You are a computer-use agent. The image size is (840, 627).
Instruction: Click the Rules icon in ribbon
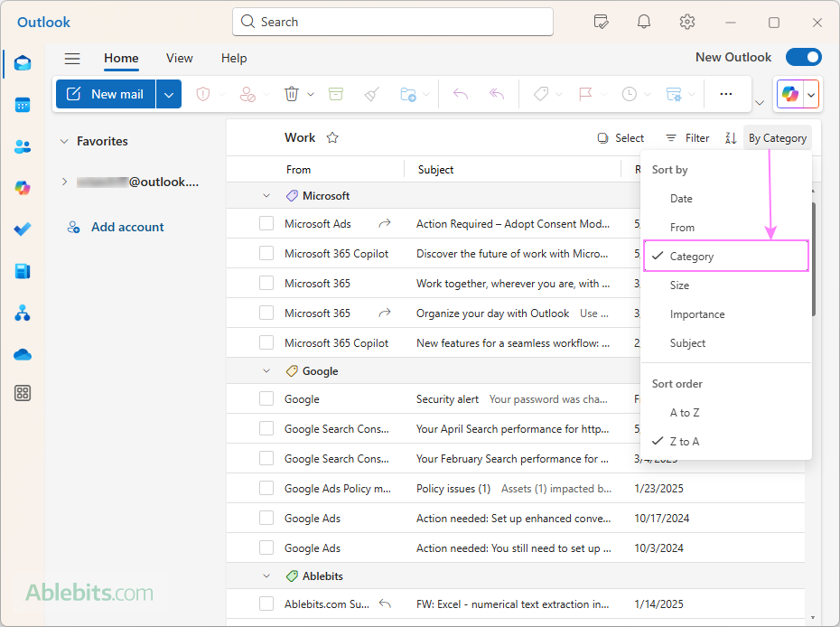pyautogui.click(x=674, y=94)
